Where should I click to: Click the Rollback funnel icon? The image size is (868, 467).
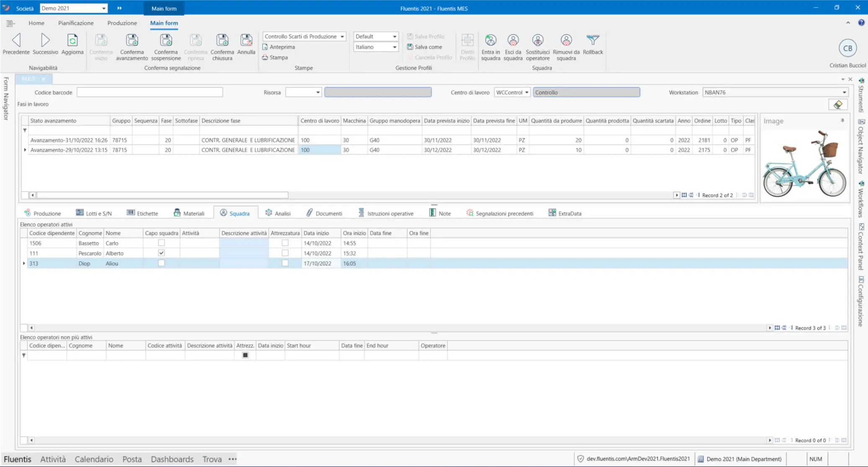(x=593, y=40)
